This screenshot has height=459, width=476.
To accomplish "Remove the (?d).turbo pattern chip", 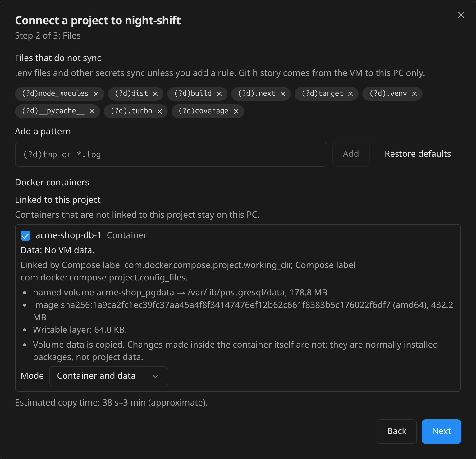I will tap(160, 111).
